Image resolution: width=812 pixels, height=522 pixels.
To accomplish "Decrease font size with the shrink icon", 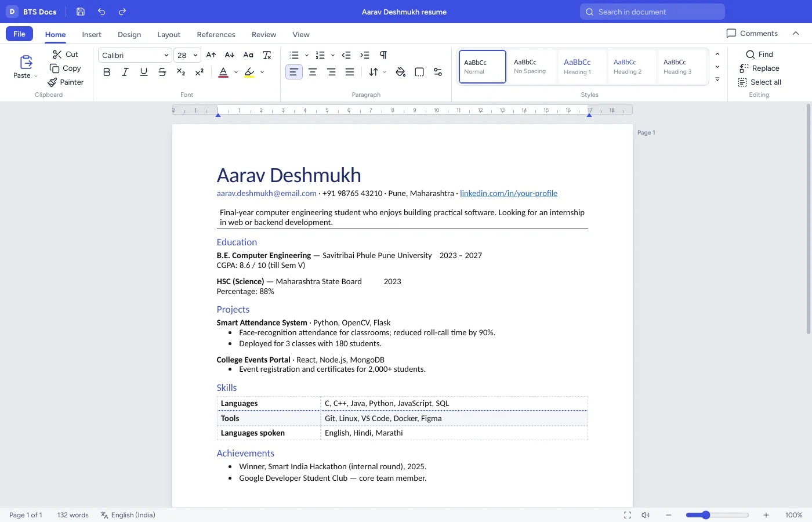I will (x=230, y=55).
